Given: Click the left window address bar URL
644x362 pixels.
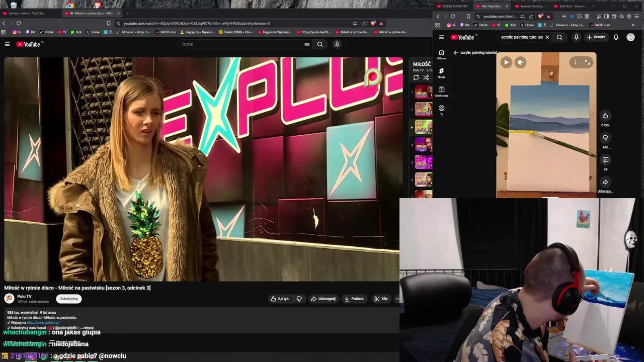Looking at the screenshot, I should [x=197, y=23].
